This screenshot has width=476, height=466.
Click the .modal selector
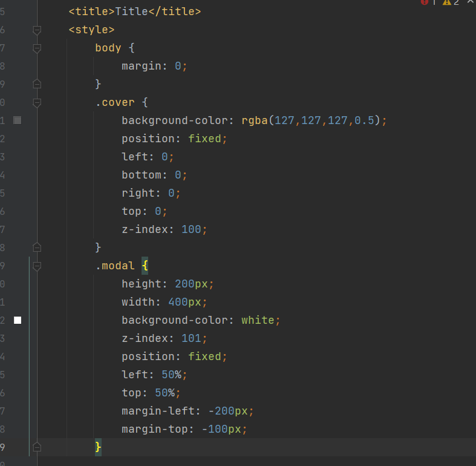[115, 266]
